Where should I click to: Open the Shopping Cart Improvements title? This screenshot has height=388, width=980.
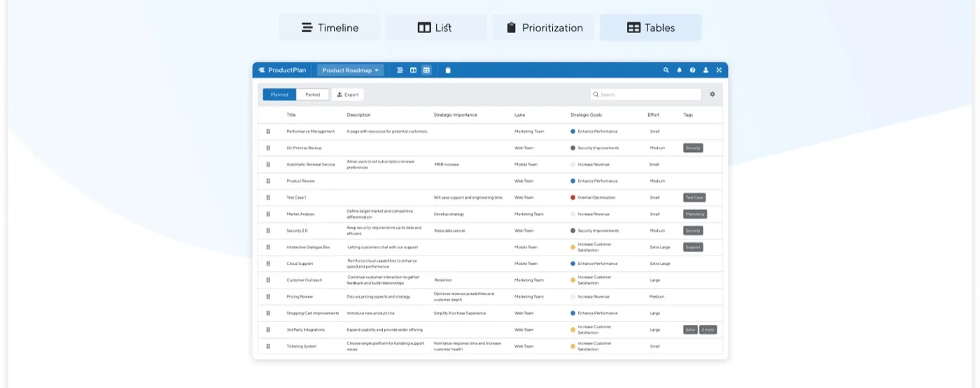click(x=313, y=313)
